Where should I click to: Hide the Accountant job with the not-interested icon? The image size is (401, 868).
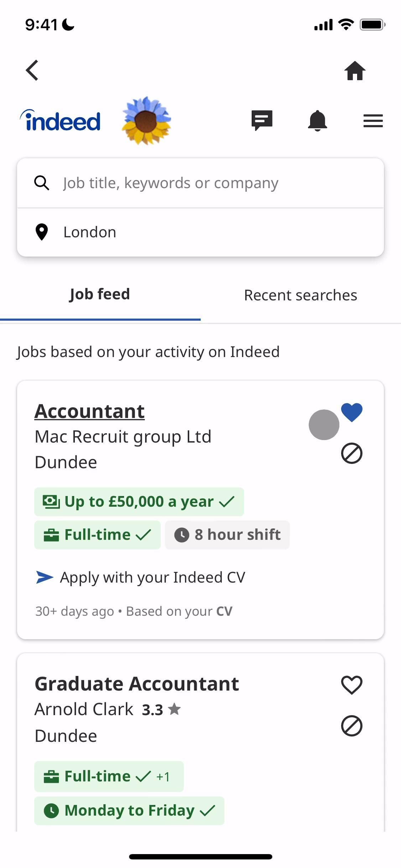[351, 454]
